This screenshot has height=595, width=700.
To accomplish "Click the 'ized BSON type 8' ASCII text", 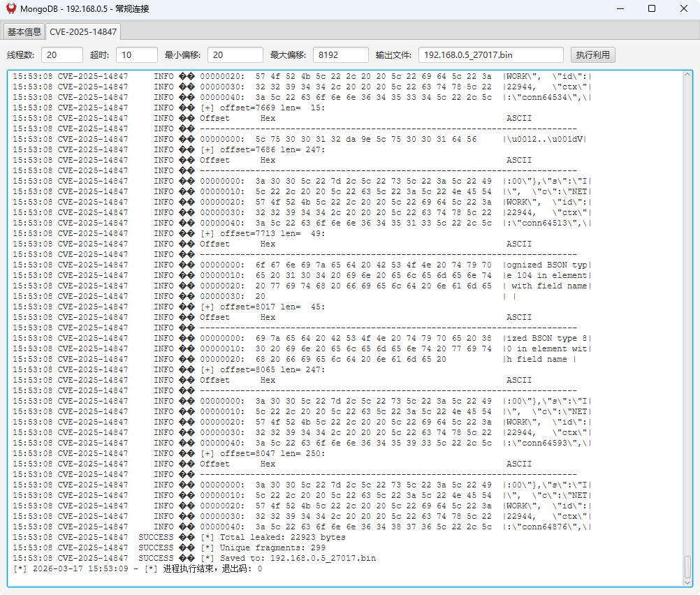I will coord(547,338).
